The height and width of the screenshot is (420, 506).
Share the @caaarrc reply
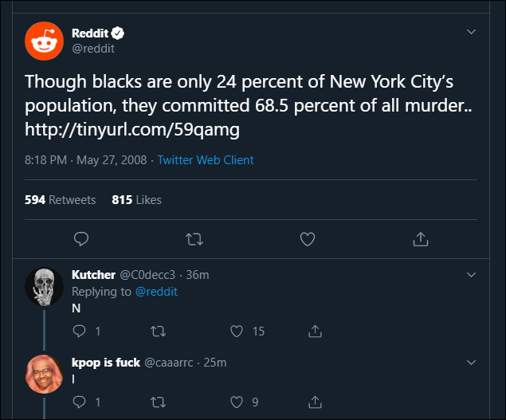point(315,402)
